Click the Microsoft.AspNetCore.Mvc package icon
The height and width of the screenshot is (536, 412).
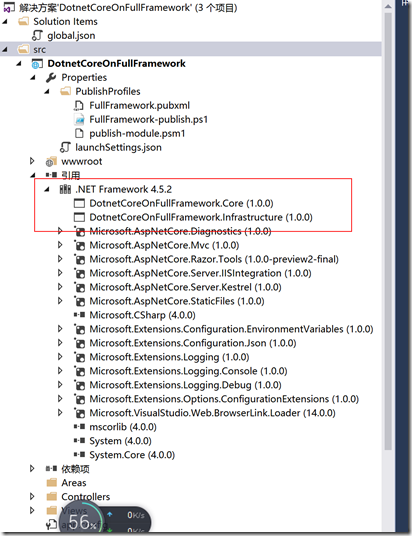click(79, 245)
